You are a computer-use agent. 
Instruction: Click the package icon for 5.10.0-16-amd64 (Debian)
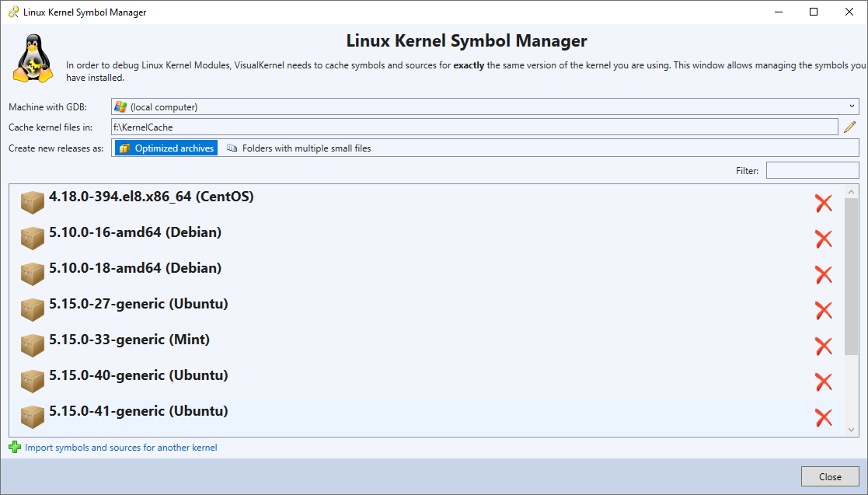pos(33,238)
